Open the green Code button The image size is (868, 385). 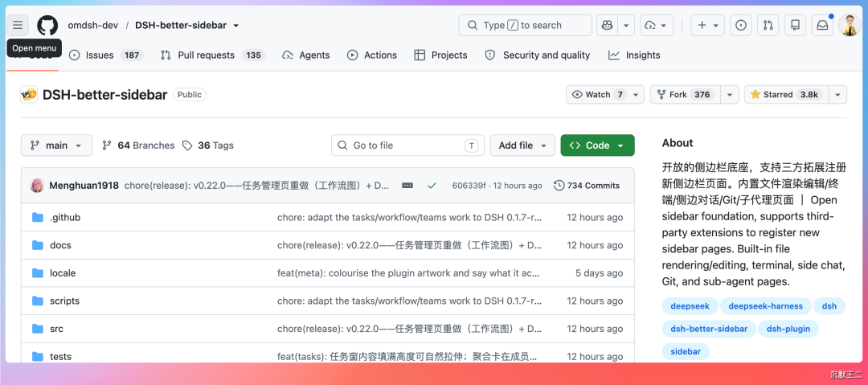tap(597, 145)
